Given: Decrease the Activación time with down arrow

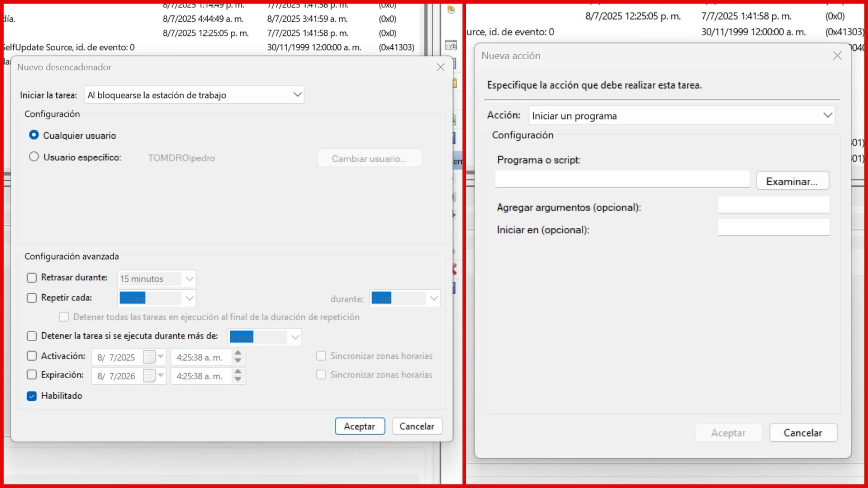Looking at the screenshot, I should click(238, 361).
